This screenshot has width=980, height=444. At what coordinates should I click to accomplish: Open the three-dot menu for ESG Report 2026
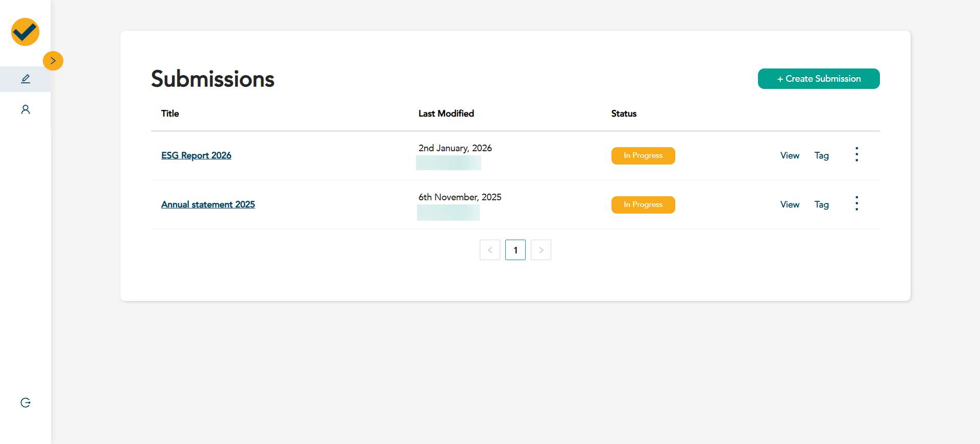point(856,154)
